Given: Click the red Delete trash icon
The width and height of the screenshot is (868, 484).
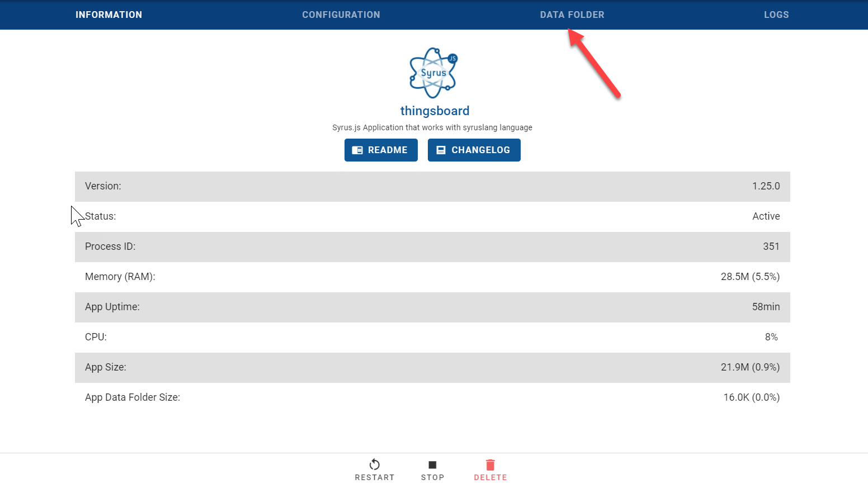Looking at the screenshot, I should pyautogui.click(x=490, y=464).
